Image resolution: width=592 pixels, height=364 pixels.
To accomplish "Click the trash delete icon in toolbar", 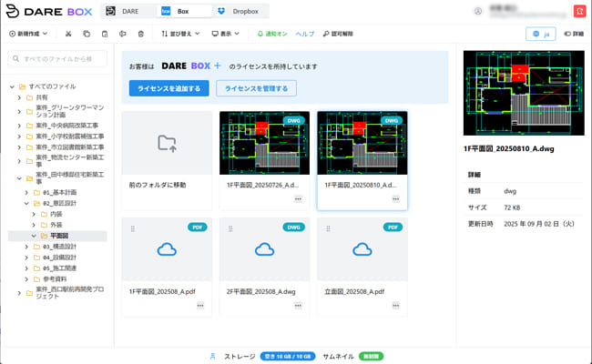I will tap(140, 34).
